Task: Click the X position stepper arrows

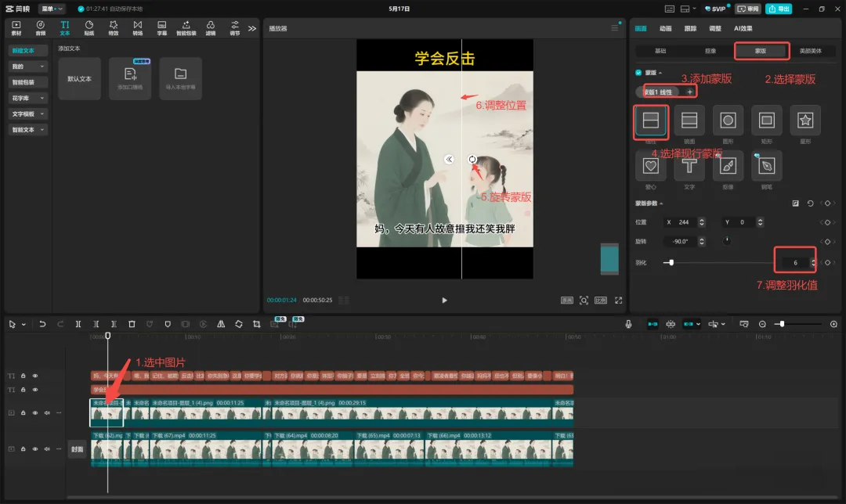Action: 701,222
